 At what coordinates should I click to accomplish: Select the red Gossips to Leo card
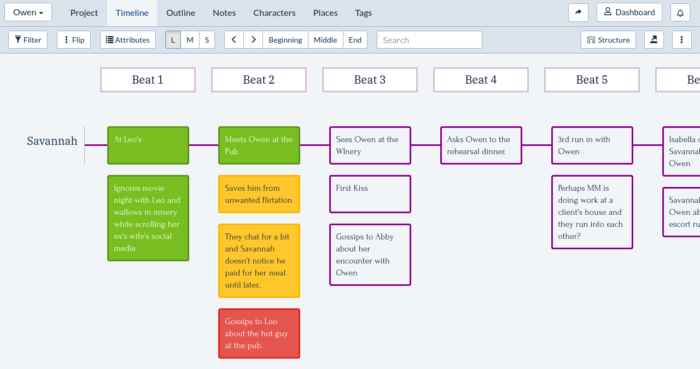259,333
